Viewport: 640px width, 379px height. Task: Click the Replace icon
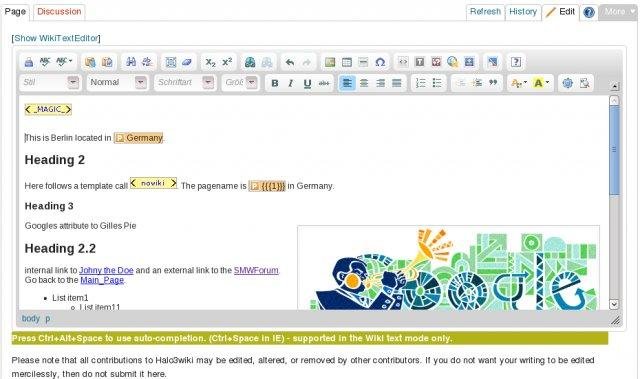tap(147, 62)
